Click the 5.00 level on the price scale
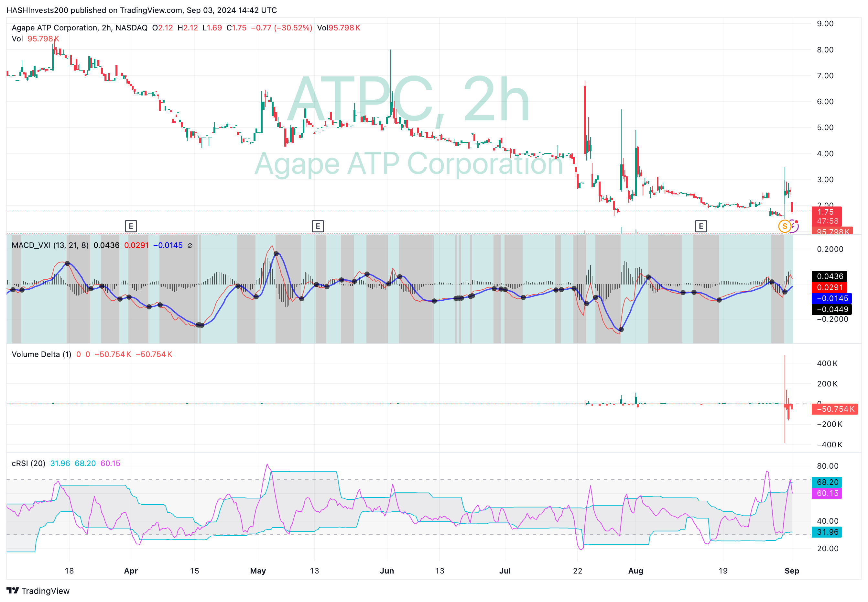The image size is (868, 602). 825,128
